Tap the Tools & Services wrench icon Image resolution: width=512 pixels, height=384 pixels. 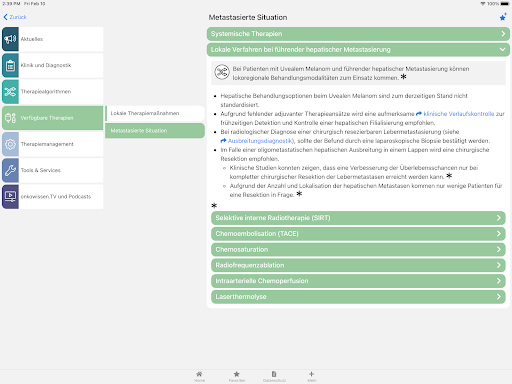pyautogui.click(x=10, y=170)
